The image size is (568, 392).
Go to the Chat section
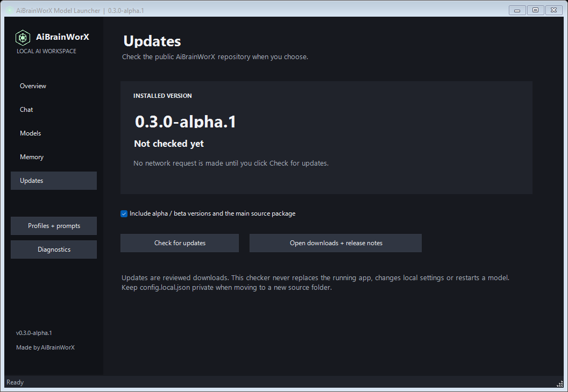(54, 109)
